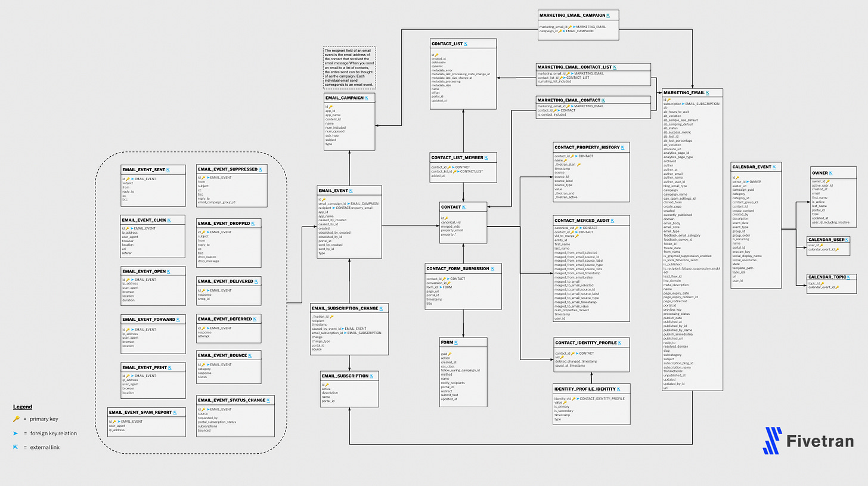Open the EMAIL_EVENT_CLICK external link icon
Image resolution: width=868 pixels, height=486 pixels.
[x=170, y=221]
